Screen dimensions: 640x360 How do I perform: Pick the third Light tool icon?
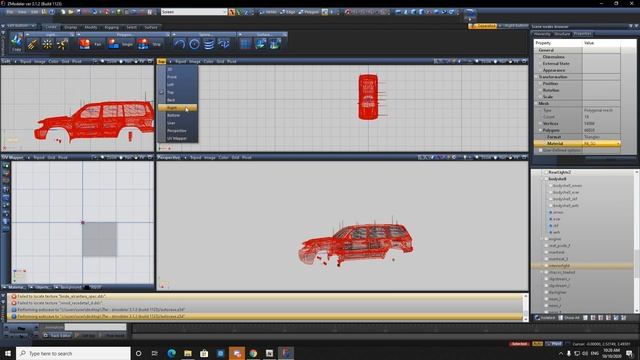point(62,44)
